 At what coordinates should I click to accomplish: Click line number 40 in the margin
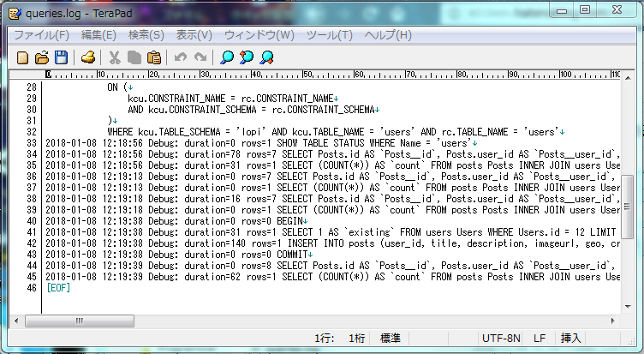tap(32, 221)
